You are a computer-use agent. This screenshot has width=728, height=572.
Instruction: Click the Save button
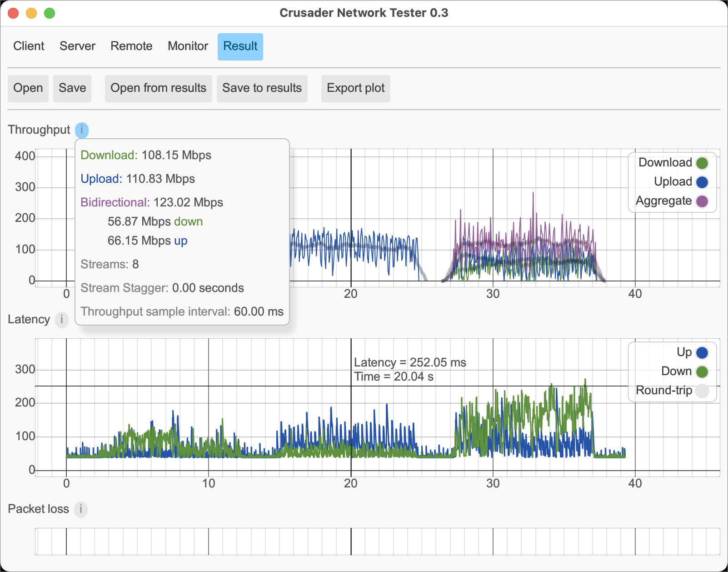(x=72, y=88)
